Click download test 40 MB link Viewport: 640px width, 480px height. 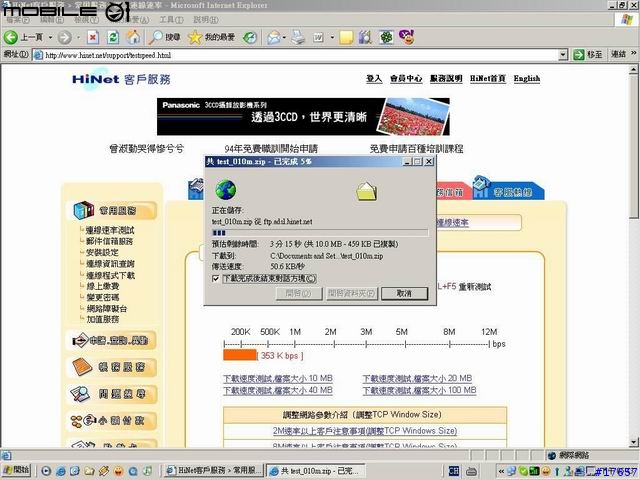[278, 390]
